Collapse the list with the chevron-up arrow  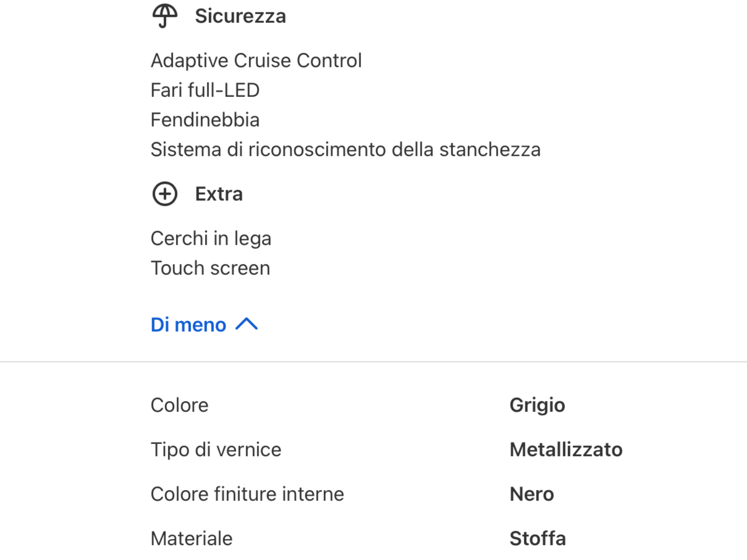pos(247,324)
